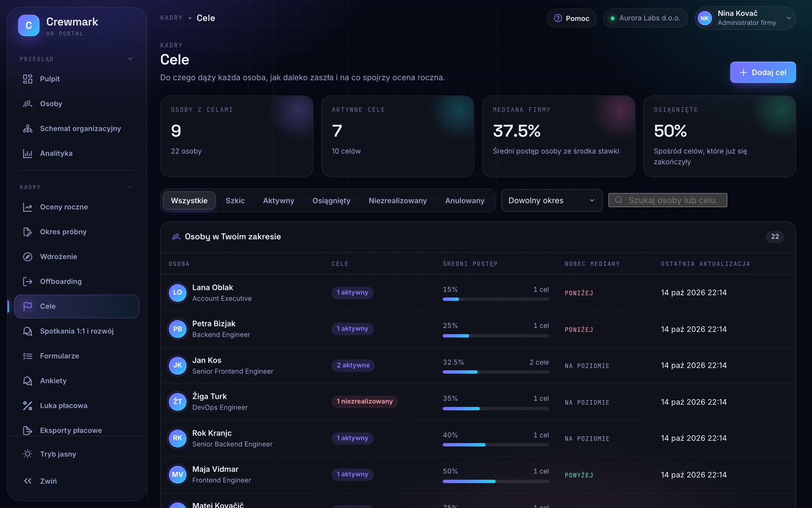The width and height of the screenshot is (812, 508).
Task: Open the Schemat organizacyjny icon
Action: pyautogui.click(x=27, y=129)
